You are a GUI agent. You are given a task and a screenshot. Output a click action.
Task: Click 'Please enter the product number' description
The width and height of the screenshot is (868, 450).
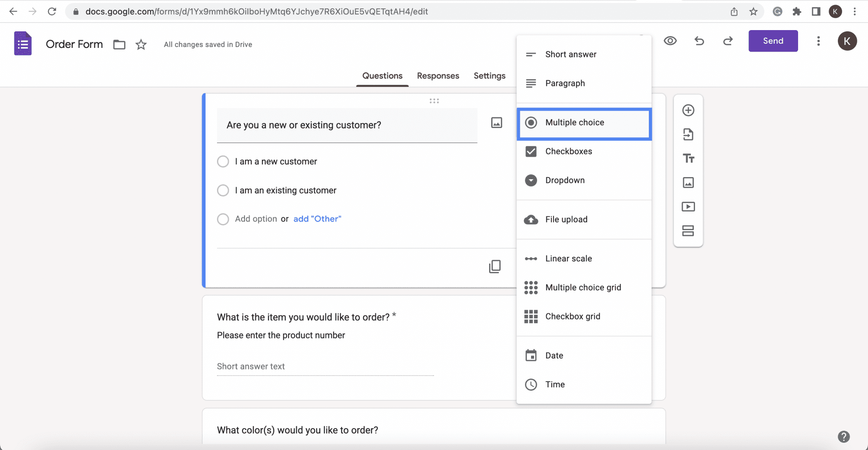point(281,335)
